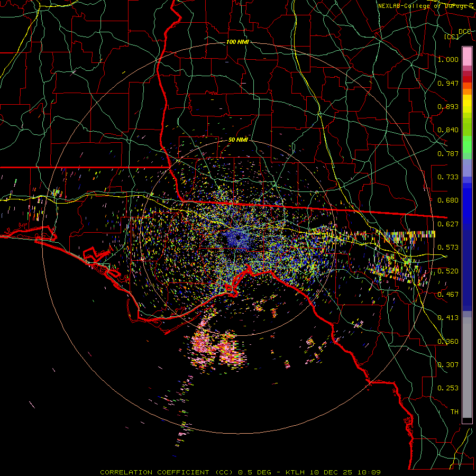Click the 0.360 scale value
The image size is (476, 476).
448,342
